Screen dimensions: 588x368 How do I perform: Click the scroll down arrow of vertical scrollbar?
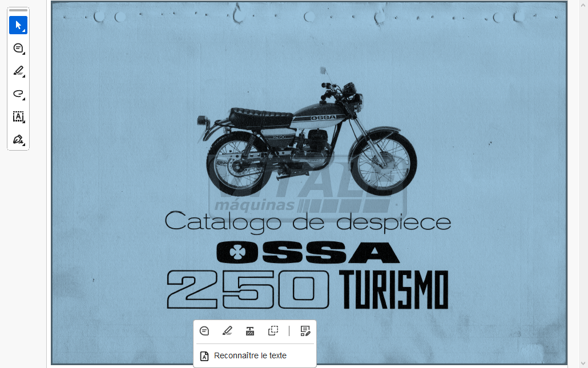pyautogui.click(x=583, y=363)
